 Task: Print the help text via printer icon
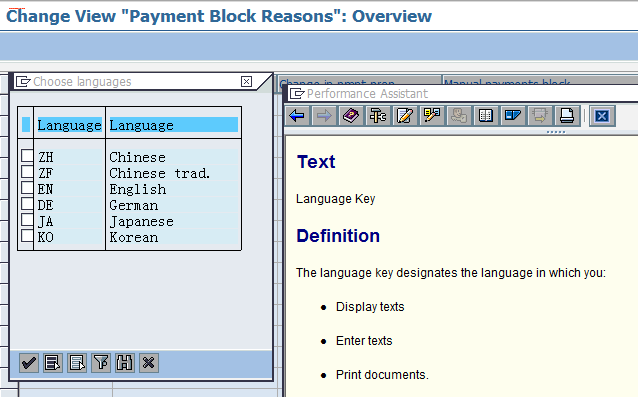point(566,116)
